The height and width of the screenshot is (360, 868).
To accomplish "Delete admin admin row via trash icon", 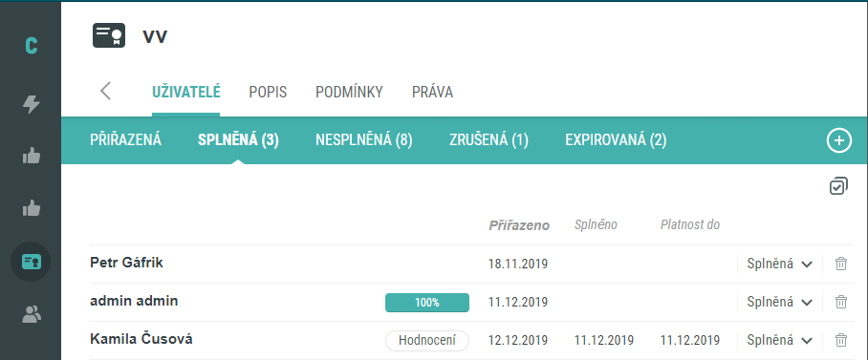I will (841, 302).
